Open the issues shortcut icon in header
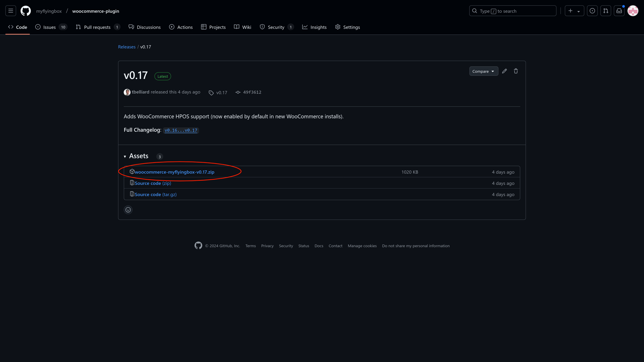 pos(592,11)
